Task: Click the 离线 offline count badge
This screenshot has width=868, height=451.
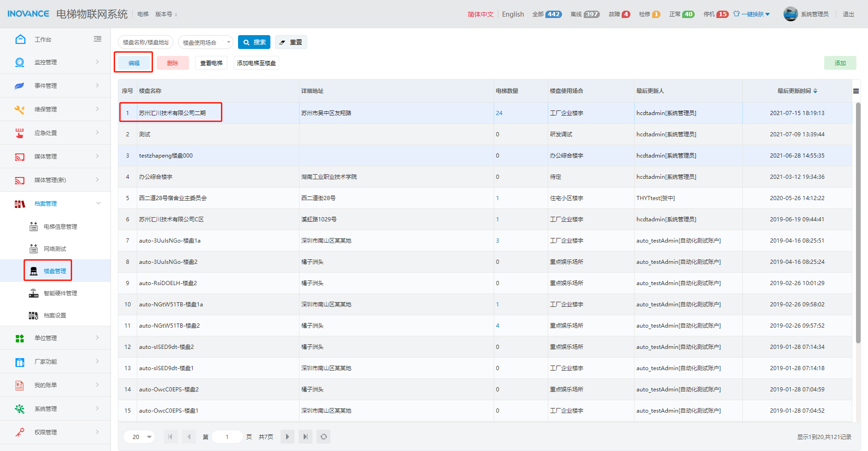Action: pos(591,14)
